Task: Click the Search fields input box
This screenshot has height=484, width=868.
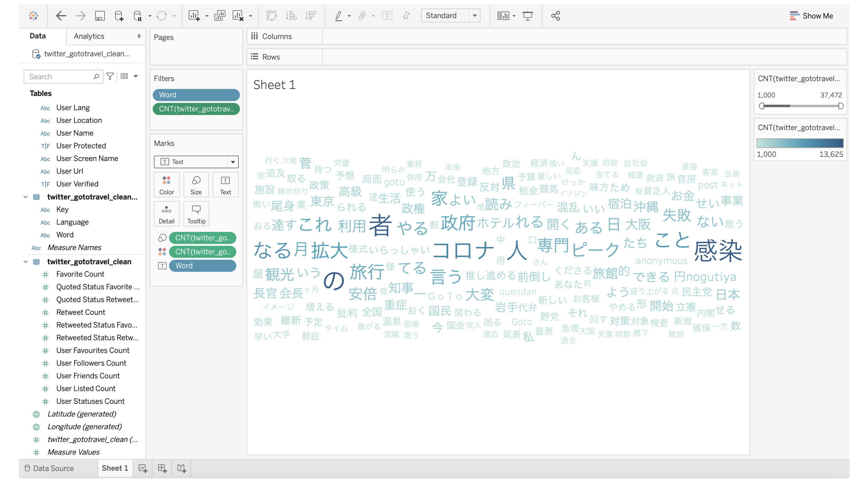Action: pos(63,77)
